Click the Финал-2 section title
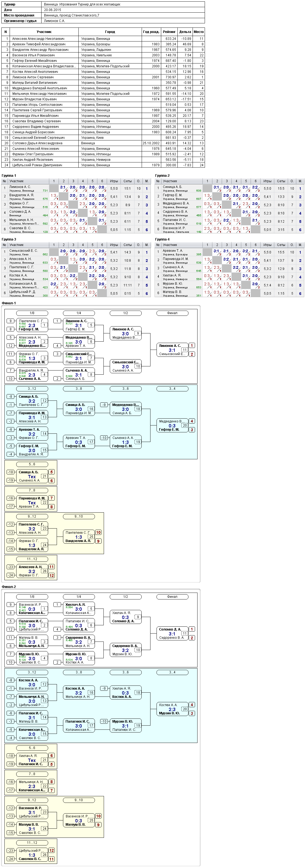307x868 pixels. click(x=9, y=587)
